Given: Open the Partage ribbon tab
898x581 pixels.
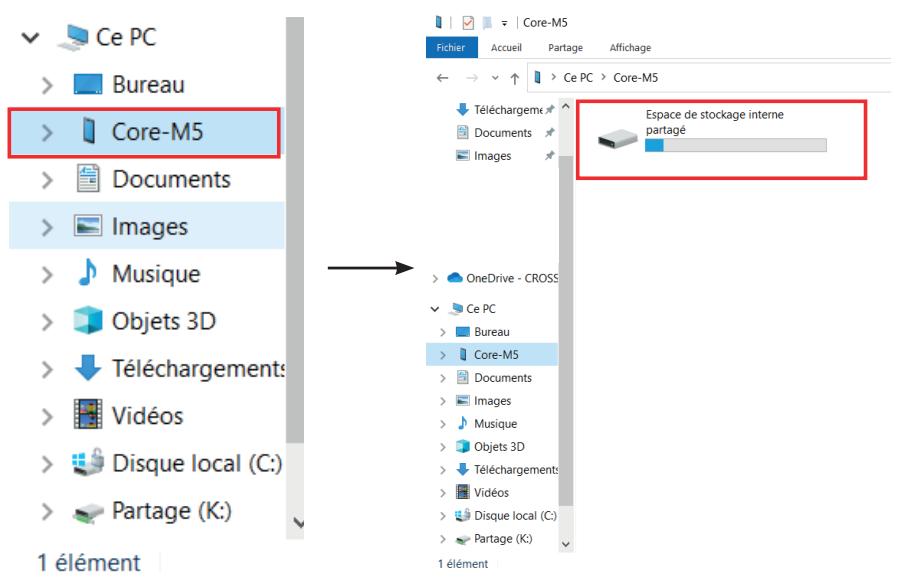Looking at the screenshot, I should coord(565,48).
